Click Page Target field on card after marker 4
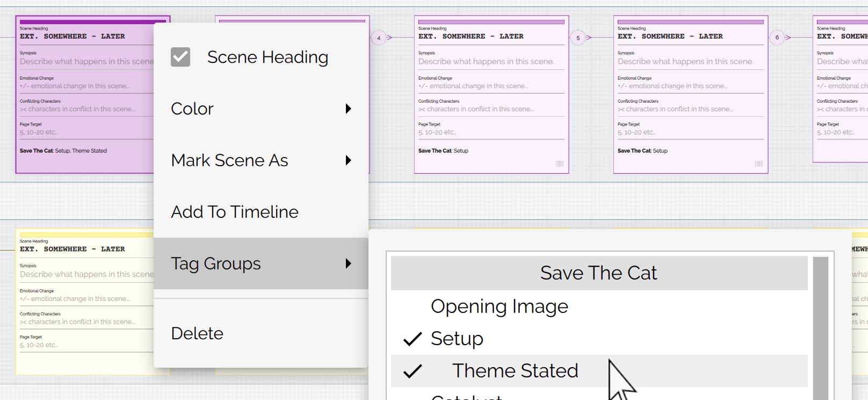This screenshot has width=868, height=400. (491, 132)
